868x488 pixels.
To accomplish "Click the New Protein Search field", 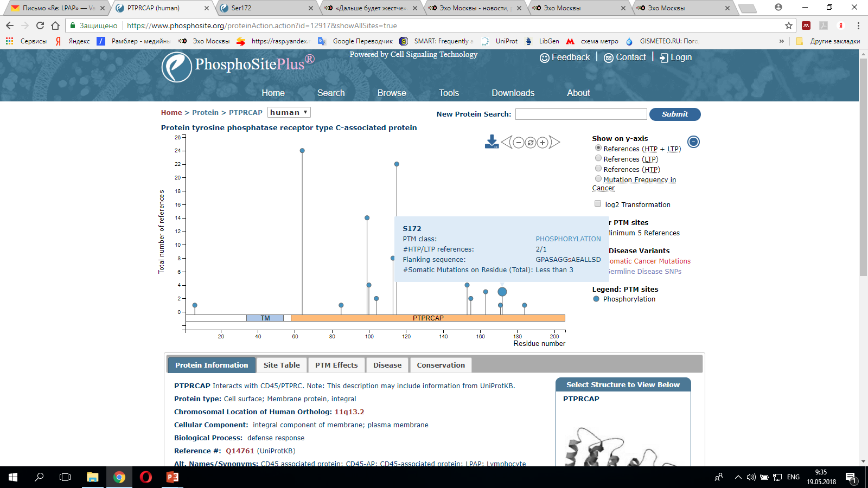I will click(x=581, y=114).
